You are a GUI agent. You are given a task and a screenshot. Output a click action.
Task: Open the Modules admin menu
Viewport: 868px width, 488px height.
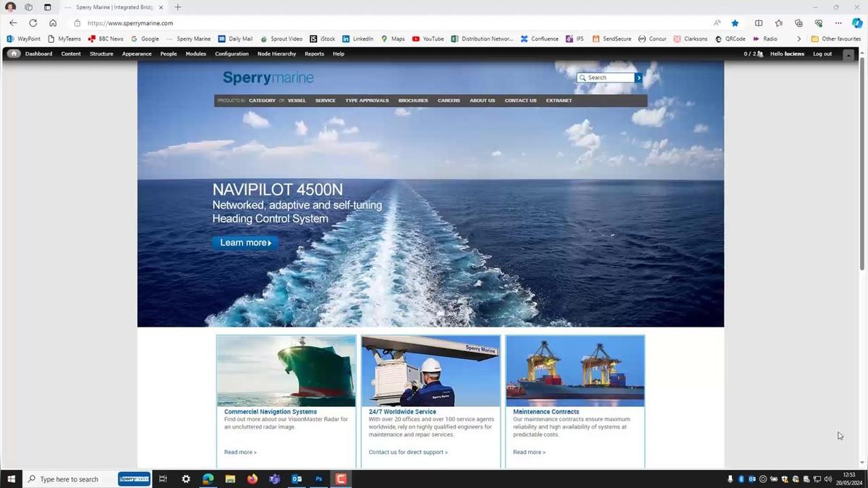pyautogui.click(x=196, y=54)
